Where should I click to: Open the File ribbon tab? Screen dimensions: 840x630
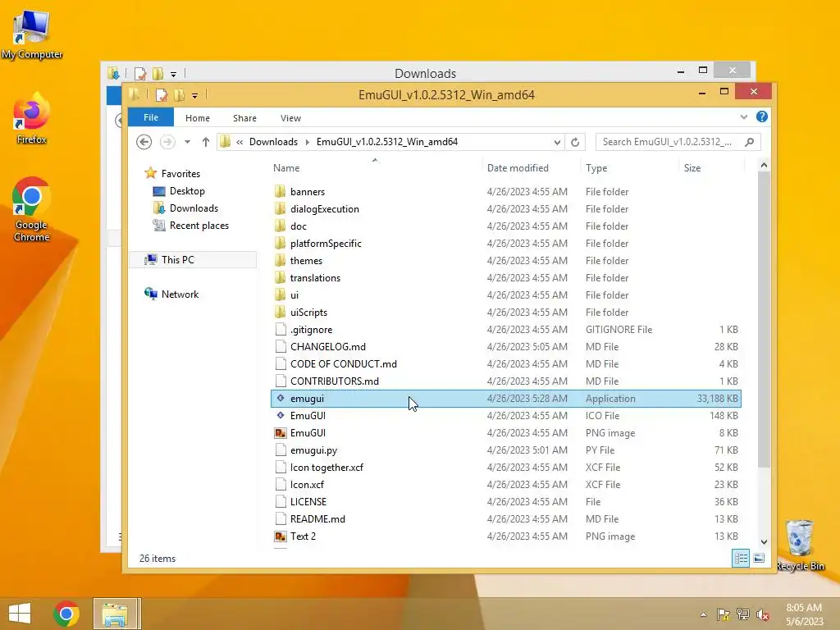(151, 117)
